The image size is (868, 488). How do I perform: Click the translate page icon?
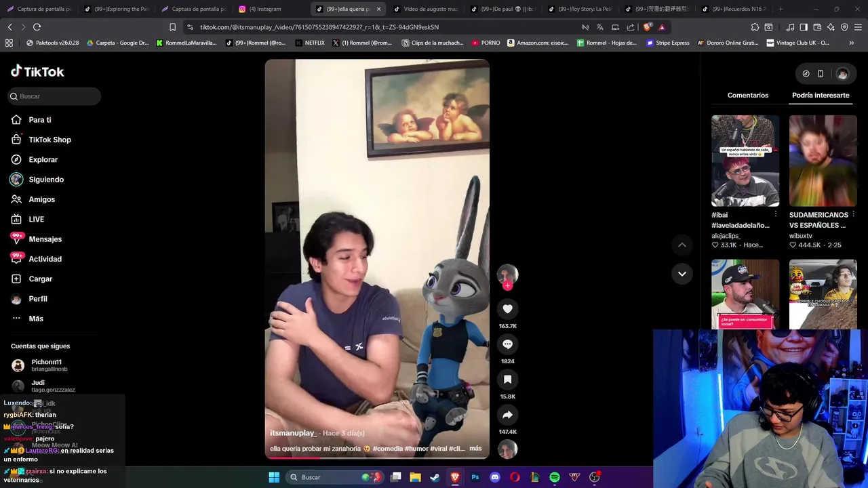coord(599,27)
